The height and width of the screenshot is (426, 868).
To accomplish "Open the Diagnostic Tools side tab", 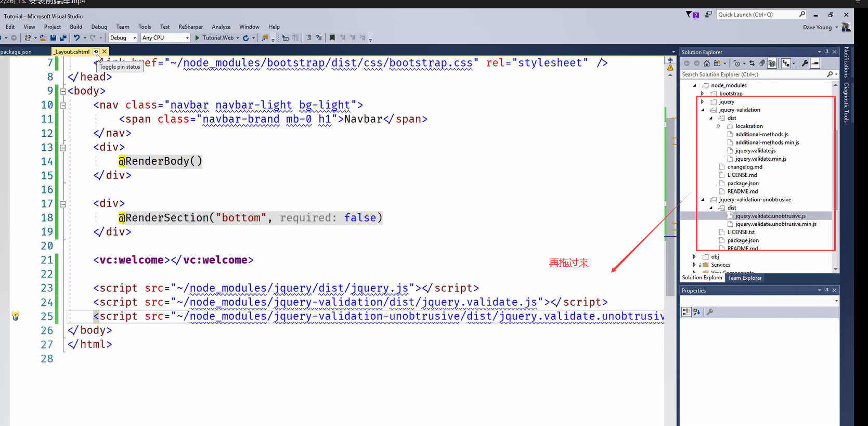I will (847, 102).
